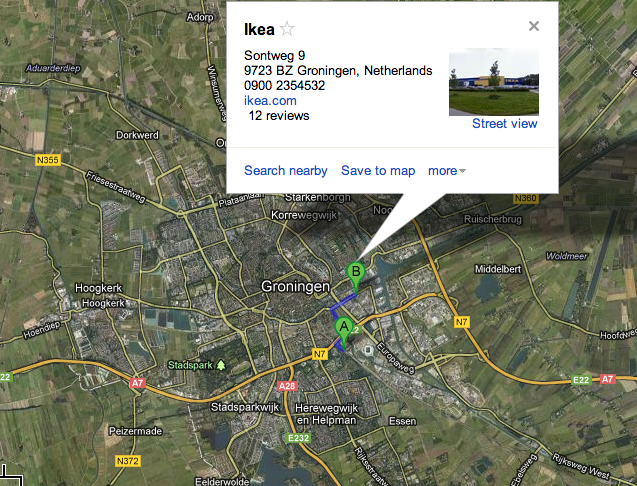Expand the more dropdown menu
The image size is (637, 486).
point(446,171)
